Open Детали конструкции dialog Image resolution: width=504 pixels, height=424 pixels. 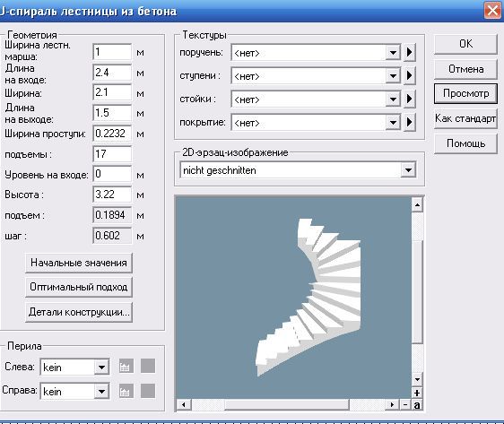coord(79,312)
